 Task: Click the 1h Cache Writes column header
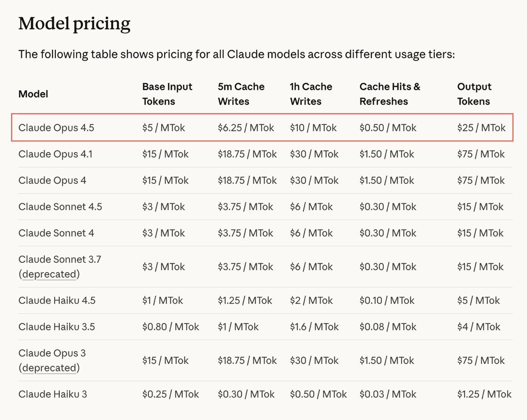point(311,94)
